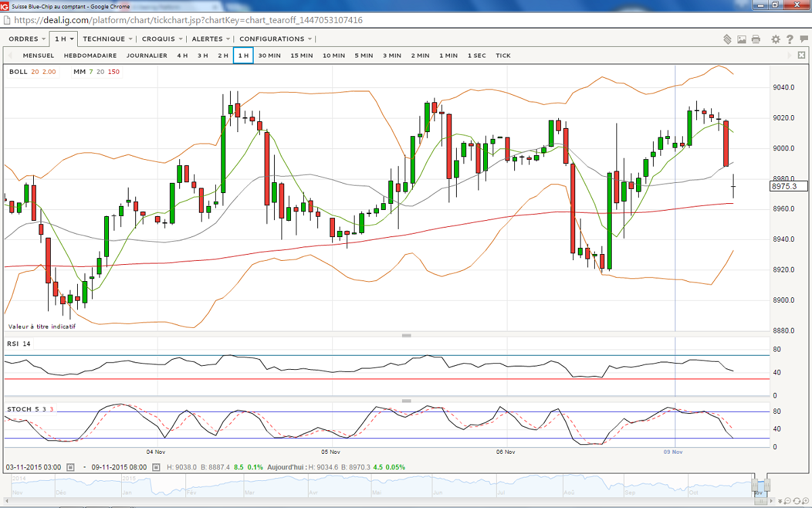The image size is (812, 508).
Task: Open chart settings gear icon
Action: 775,39
